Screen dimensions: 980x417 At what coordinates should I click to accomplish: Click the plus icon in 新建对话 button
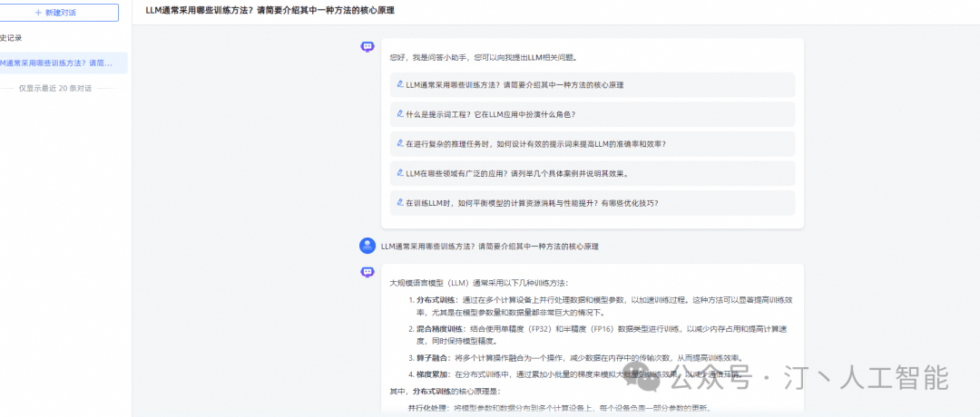(x=39, y=13)
